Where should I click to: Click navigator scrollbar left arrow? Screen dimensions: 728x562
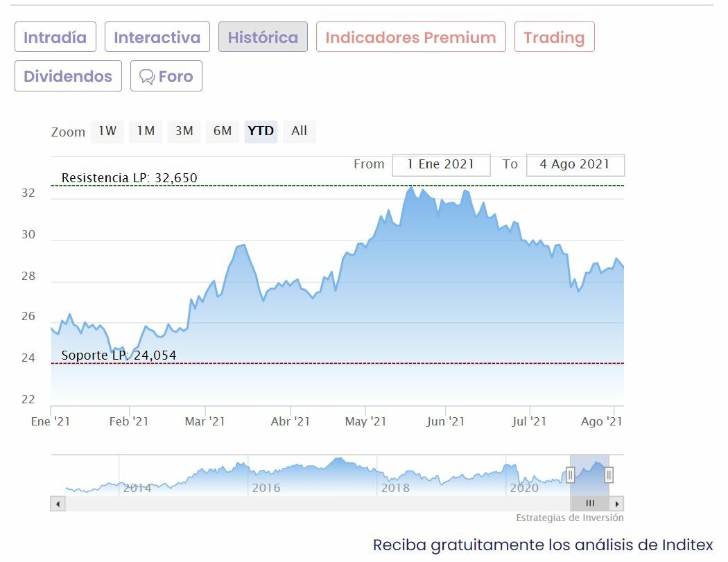pyautogui.click(x=58, y=504)
